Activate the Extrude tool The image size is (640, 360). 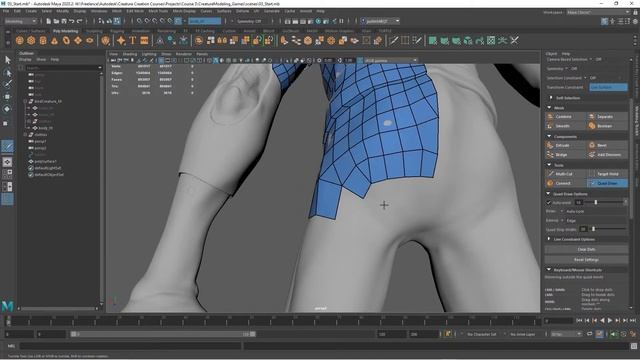tap(565, 145)
